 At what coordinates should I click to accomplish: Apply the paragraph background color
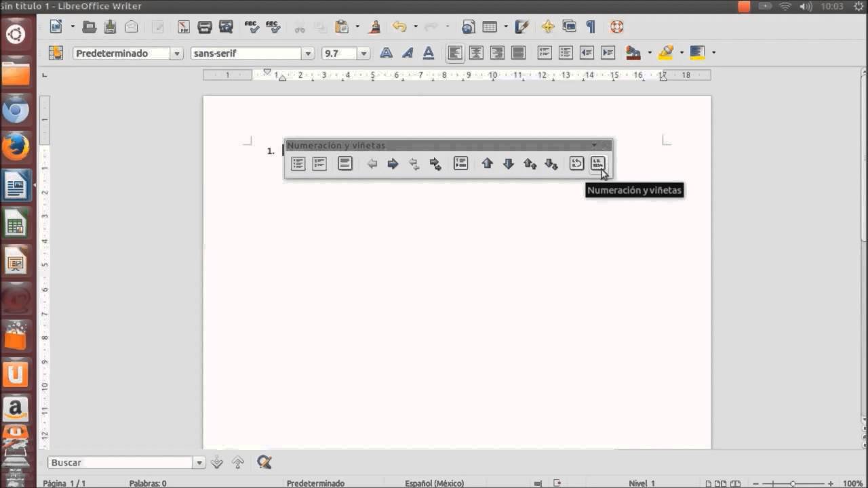[x=697, y=53]
